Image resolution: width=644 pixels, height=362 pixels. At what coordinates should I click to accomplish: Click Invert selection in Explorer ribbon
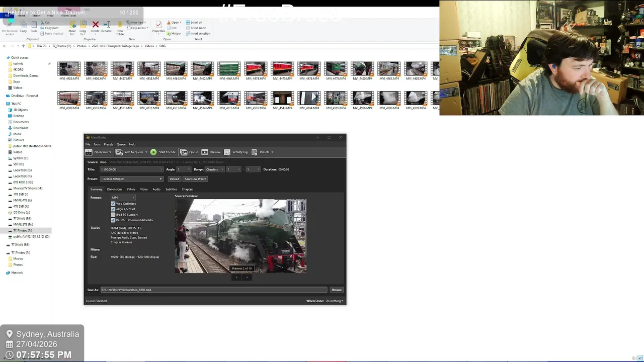point(198,33)
